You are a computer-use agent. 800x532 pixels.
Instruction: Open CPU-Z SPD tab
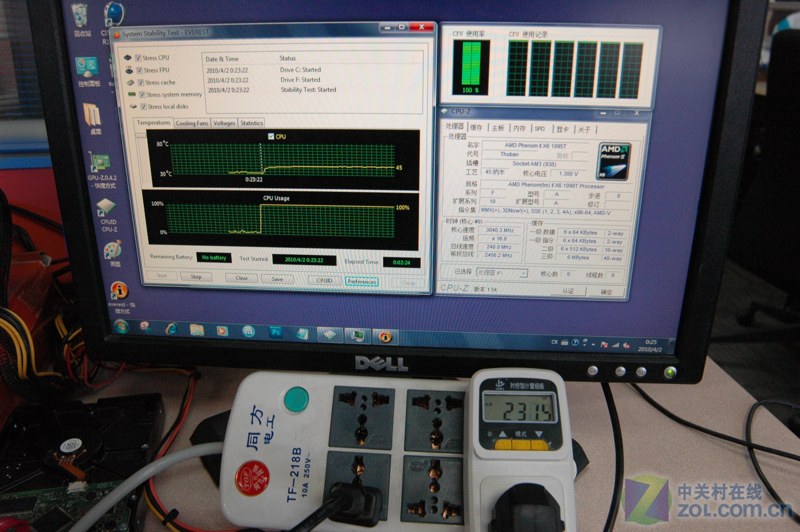(x=540, y=128)
